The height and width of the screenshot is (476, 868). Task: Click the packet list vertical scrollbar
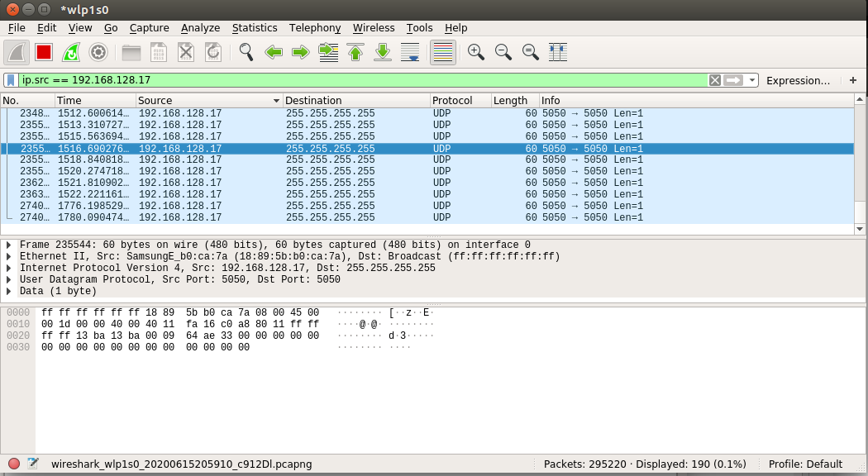click(x=860, y=165)
